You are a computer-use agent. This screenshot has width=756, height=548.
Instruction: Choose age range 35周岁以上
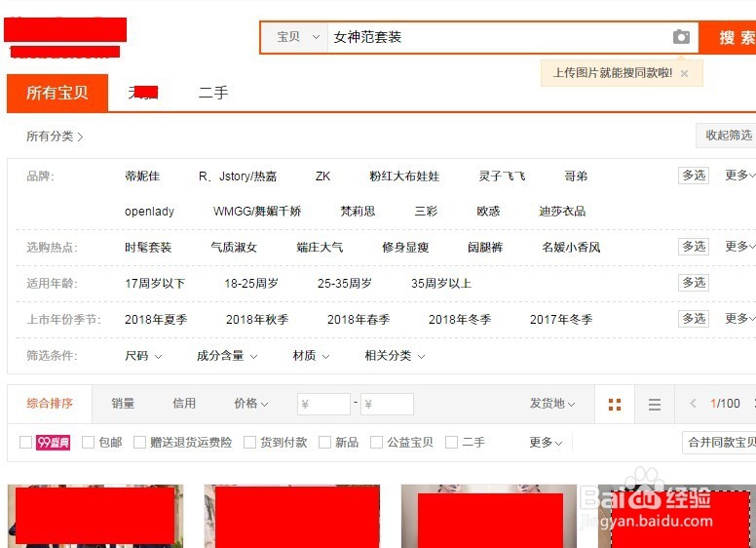pyautogui.click(x=441, y=283)
